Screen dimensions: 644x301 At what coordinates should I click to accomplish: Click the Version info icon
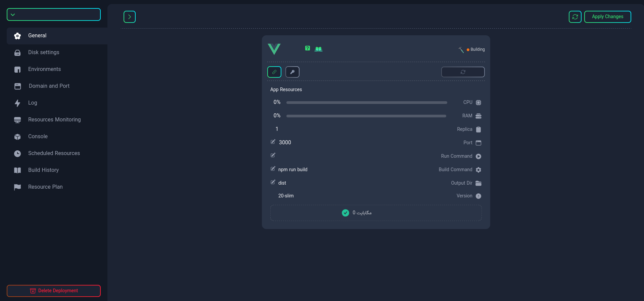[x=478, y=196]
